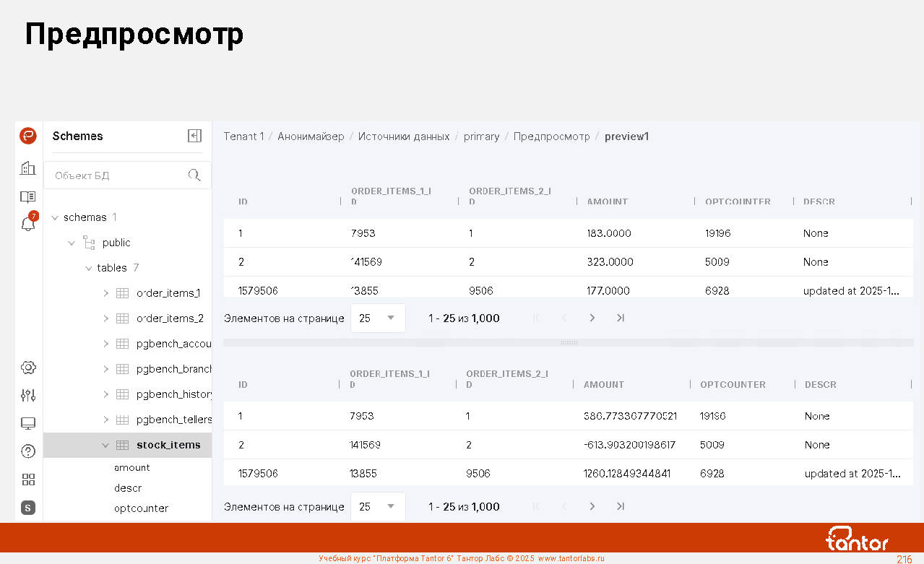Collapse the stock_items table node
The image size is (924, 564).
point(106,445)
